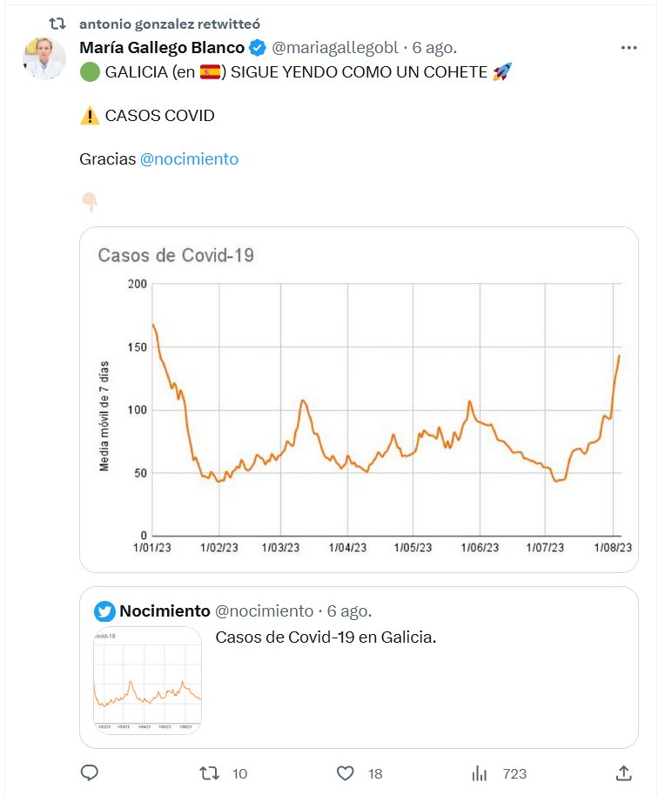The width and height of the screenshot is (672, 796).
Task: Open the @nocimiento mention link
Action: click(189, 159)
